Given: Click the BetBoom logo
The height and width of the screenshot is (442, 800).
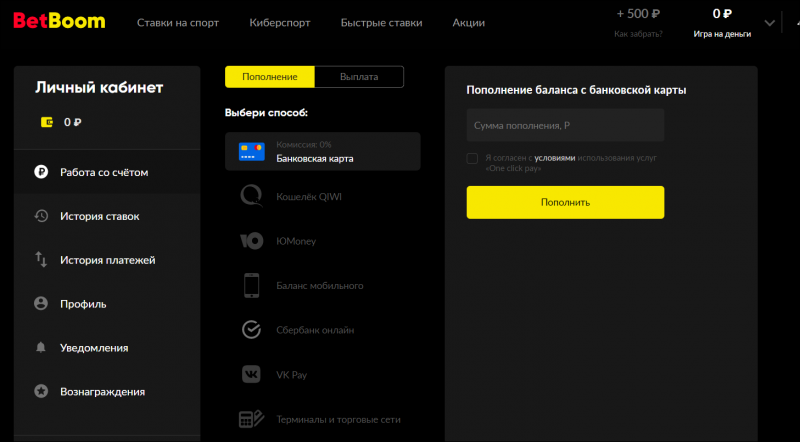Looking at the screenshot, I should [x=59, y=21].
